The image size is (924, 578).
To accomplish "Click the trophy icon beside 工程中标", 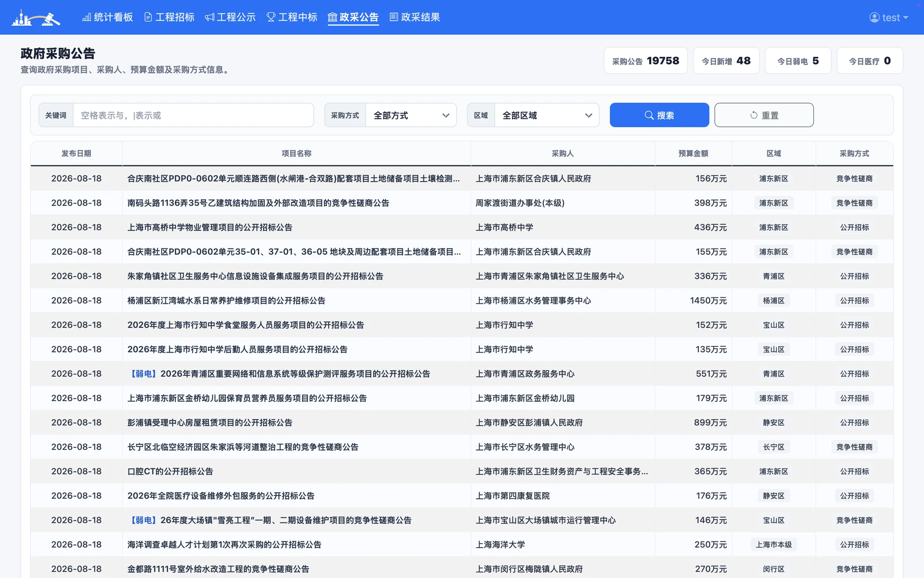I will pos(271,17).
